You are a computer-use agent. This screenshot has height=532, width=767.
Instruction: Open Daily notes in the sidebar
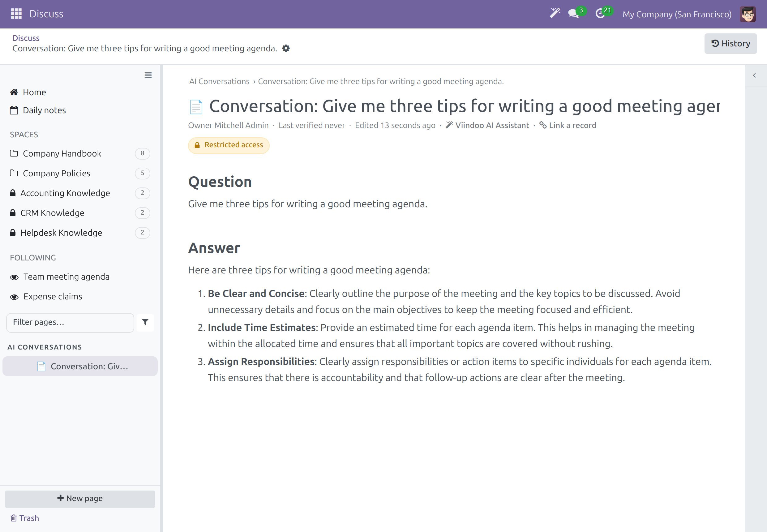coord(38,110)
